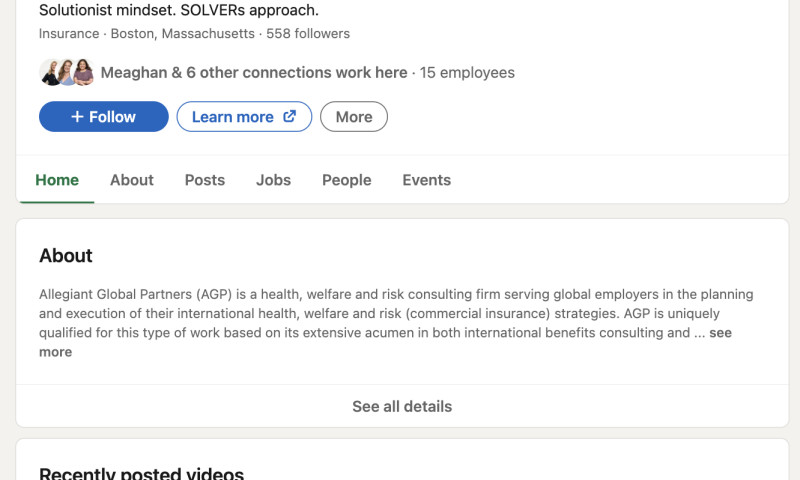View the People tab
The image size is (800, 480).
coord(346,180)
